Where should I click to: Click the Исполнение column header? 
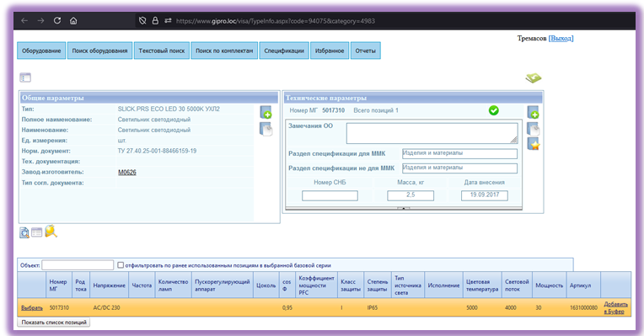click(x=443, y=285)
